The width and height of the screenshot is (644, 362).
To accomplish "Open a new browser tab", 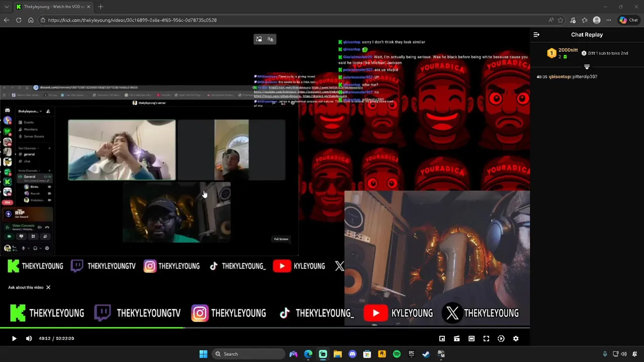I will tap(101, 7).
